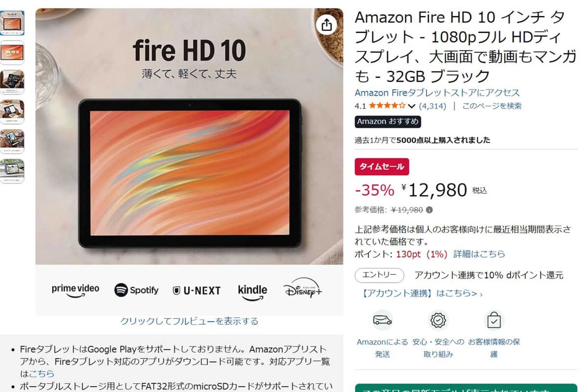Screen dimensions: 588x392
Task: Click the customer info protection bag icon
Action: (494, 321)
